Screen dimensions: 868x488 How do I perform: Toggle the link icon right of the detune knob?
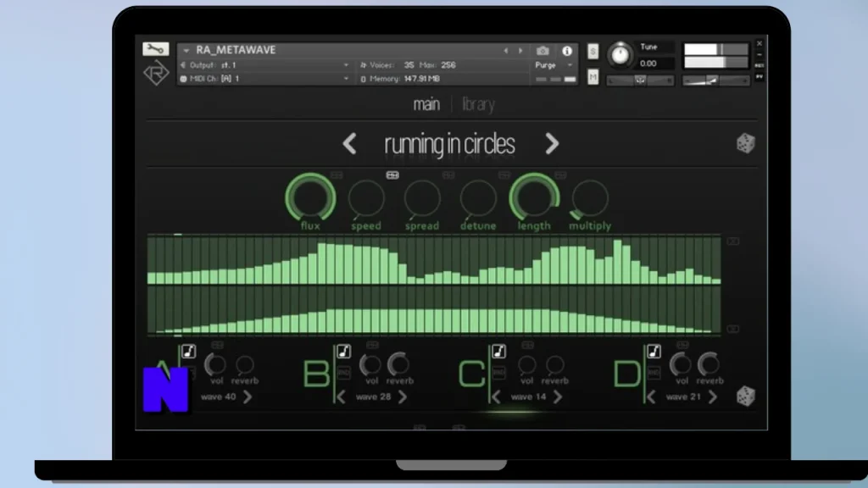point(504,175)
